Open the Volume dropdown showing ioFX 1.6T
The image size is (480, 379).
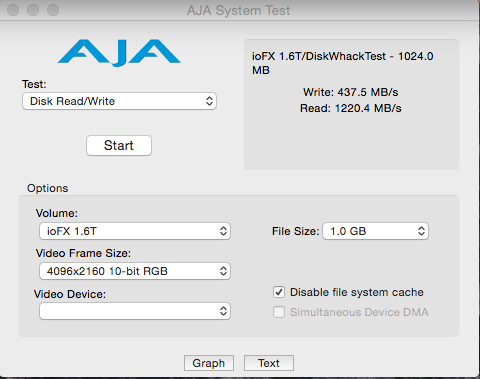point(135,231)
